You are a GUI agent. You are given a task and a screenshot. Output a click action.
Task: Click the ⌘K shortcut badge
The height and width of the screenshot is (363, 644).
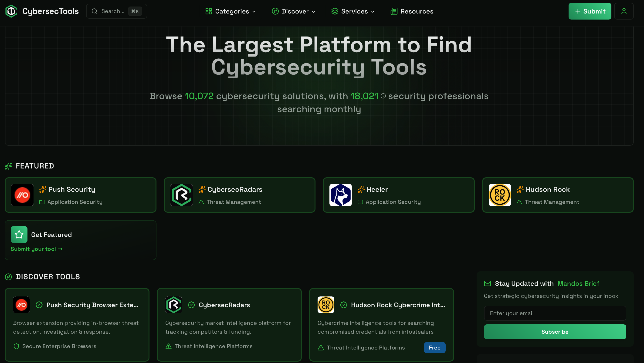click(x=135, y=11)
